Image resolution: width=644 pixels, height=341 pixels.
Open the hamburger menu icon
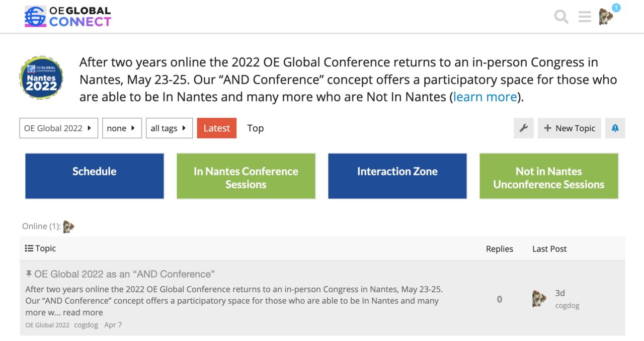tap(585, 17)
